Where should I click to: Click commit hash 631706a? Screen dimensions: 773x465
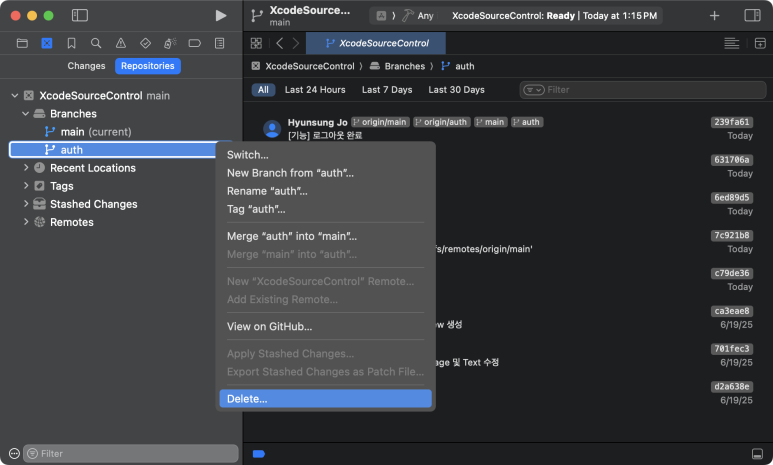point(732,160)
